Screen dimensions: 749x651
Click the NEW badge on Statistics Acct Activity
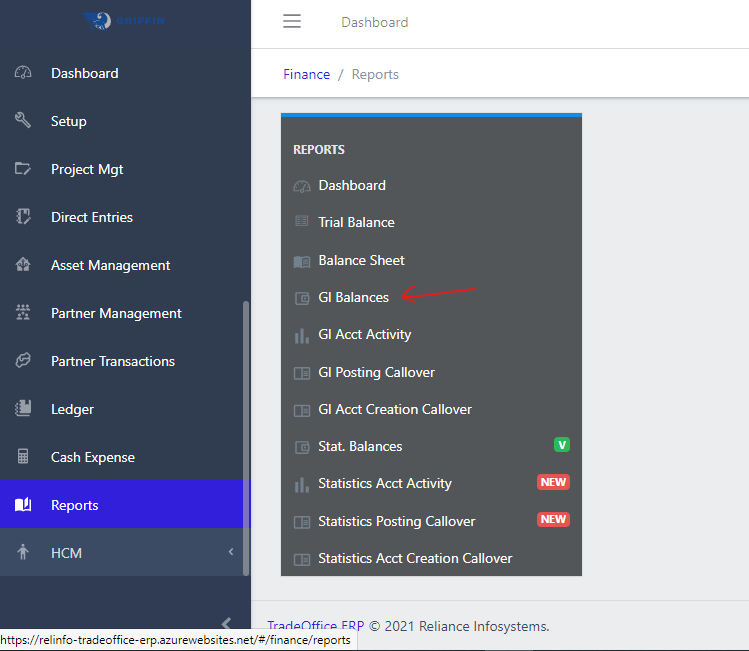point(553,482)
